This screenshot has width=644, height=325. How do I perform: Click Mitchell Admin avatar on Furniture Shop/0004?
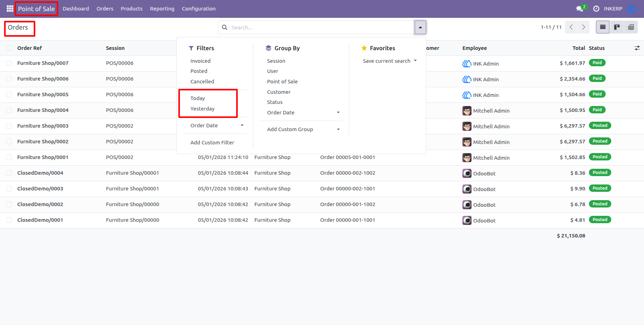467,111
